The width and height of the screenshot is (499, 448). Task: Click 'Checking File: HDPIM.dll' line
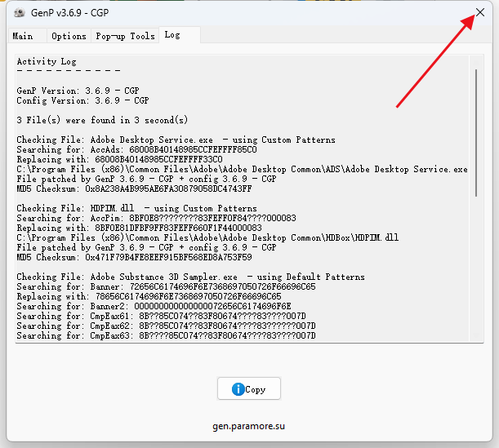click(x=136, y=208)
